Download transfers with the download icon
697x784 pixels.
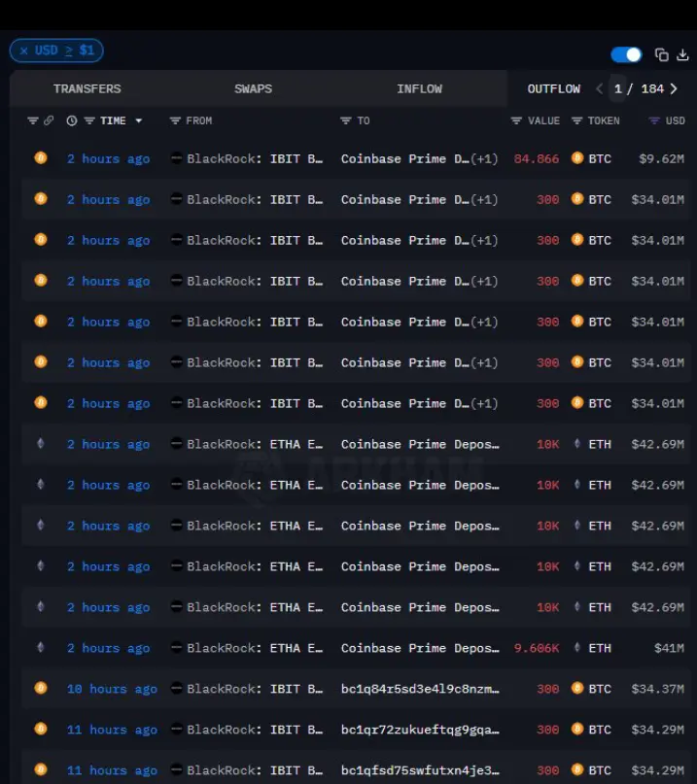pyautogui.click(x=682, y=54)
